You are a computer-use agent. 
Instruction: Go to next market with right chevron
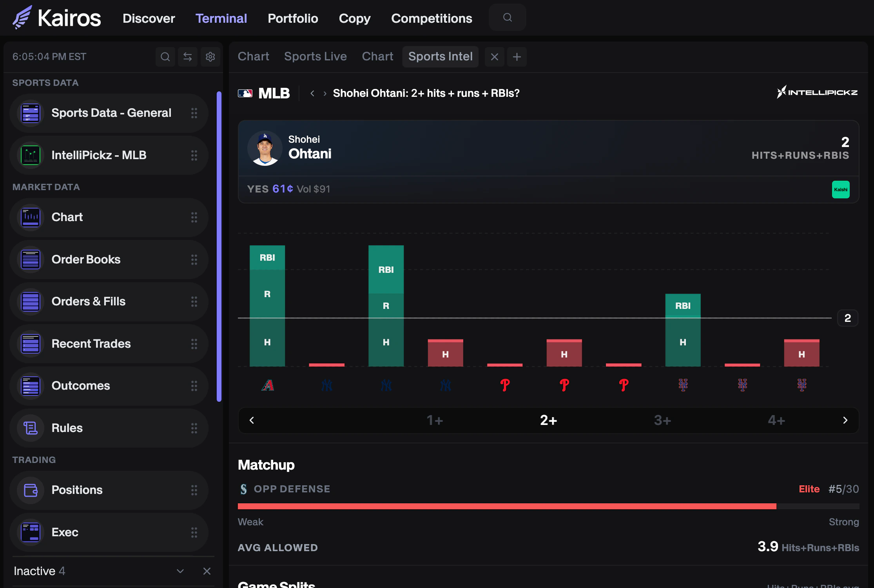[x=325, y=93]
